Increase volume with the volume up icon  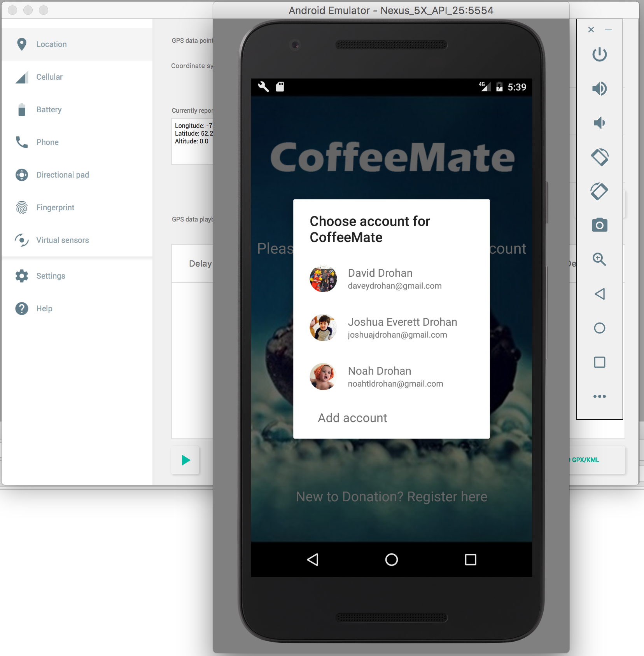coord(599,89)
